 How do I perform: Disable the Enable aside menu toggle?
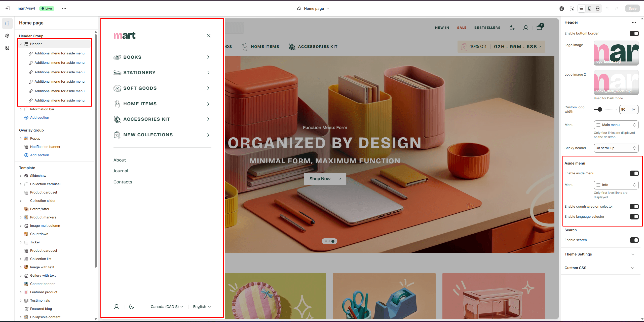(634, 173)
